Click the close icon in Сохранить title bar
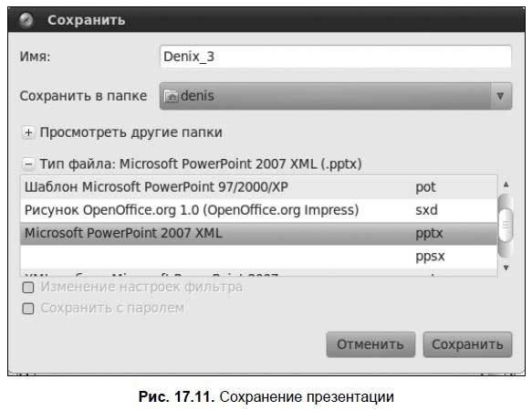The height and width of the screenshot is (411, 532). (x=26, y=20)
